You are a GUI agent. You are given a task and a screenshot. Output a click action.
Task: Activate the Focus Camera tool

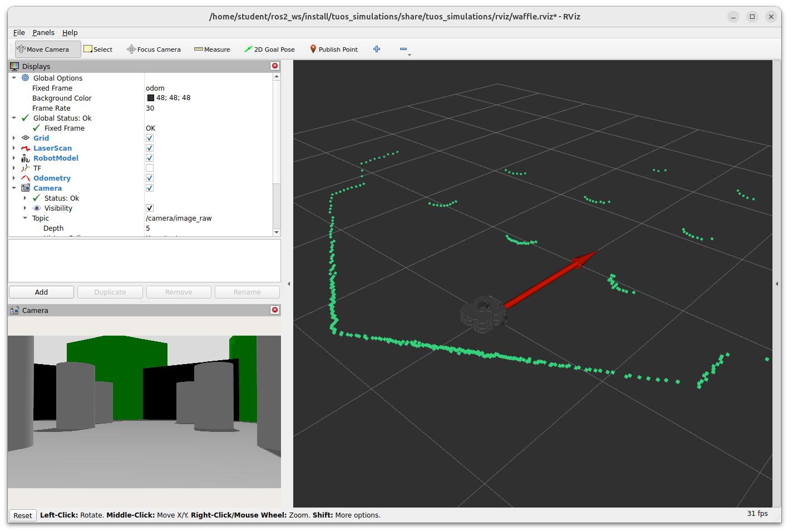coord(154,49)
